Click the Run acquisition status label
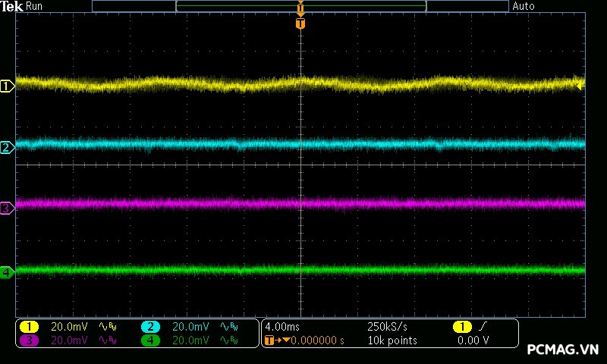This screenshot has width=607, height=364. [x=35, y=6]
